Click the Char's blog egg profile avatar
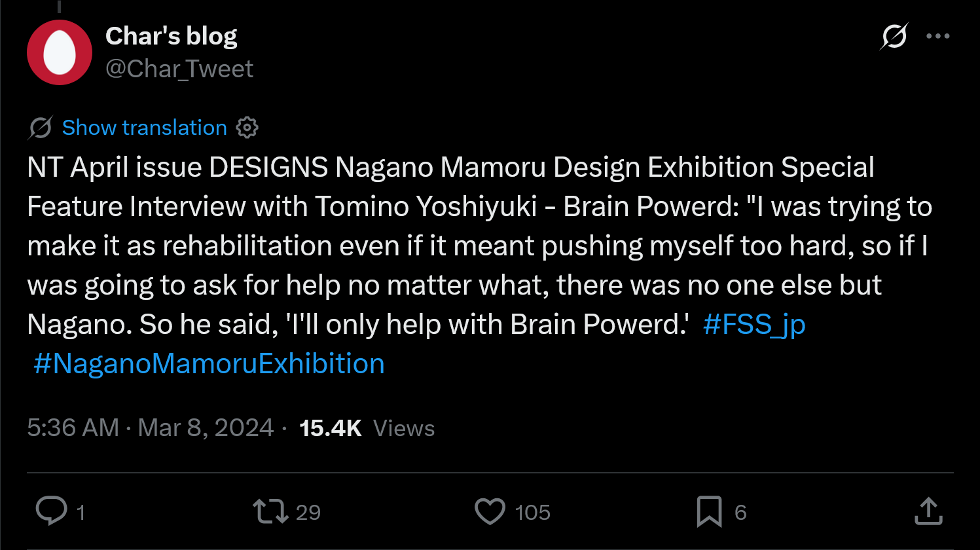 coord(60,52)
